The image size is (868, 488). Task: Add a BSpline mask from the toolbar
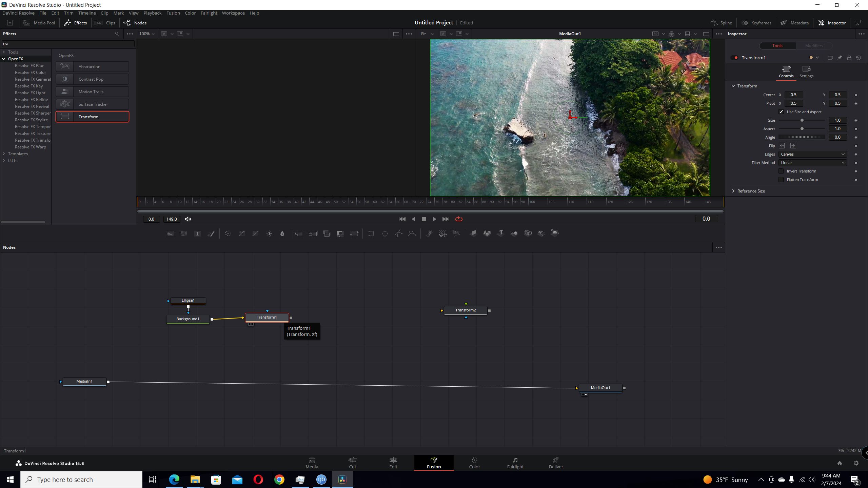tap(412, 233)
